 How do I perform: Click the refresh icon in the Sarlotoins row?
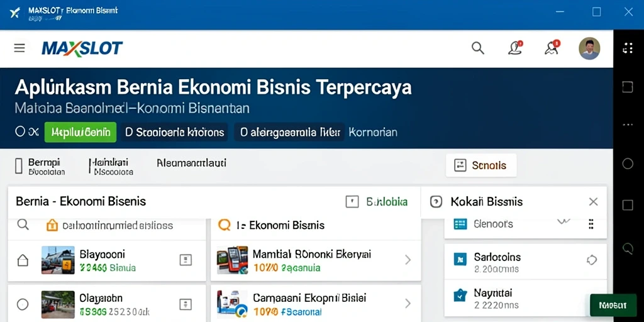click(591, 260)
